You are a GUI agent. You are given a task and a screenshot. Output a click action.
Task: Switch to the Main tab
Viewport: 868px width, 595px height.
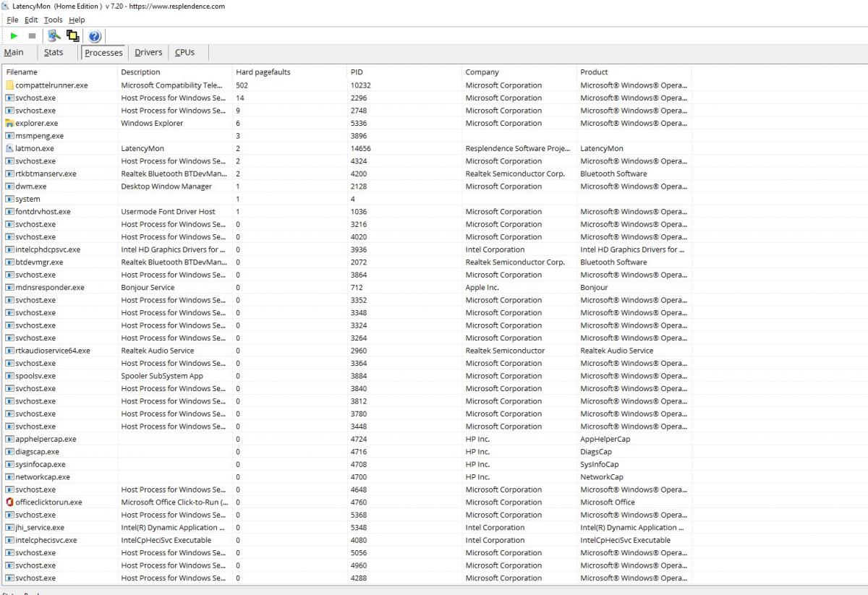[14, 52]
